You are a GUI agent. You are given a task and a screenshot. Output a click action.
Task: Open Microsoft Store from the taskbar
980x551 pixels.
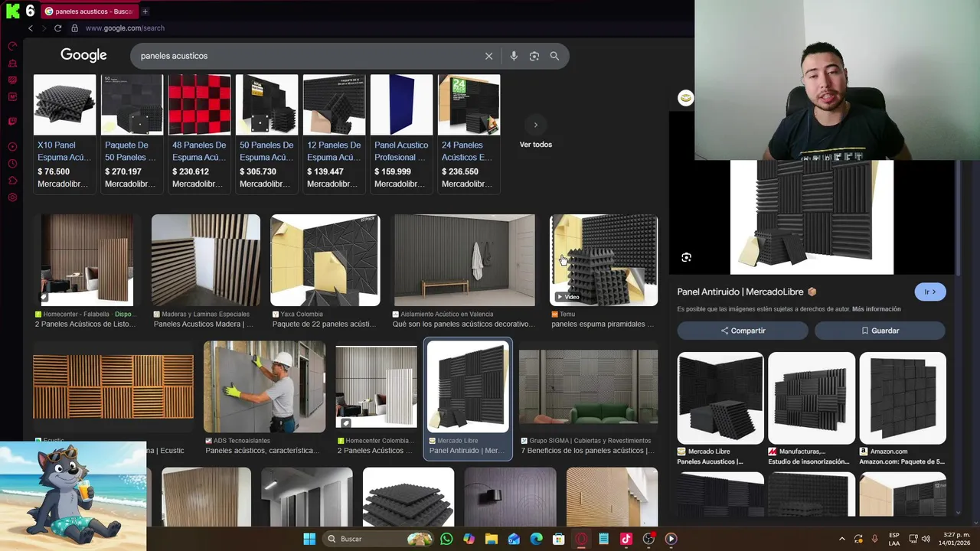pos(559,539)
